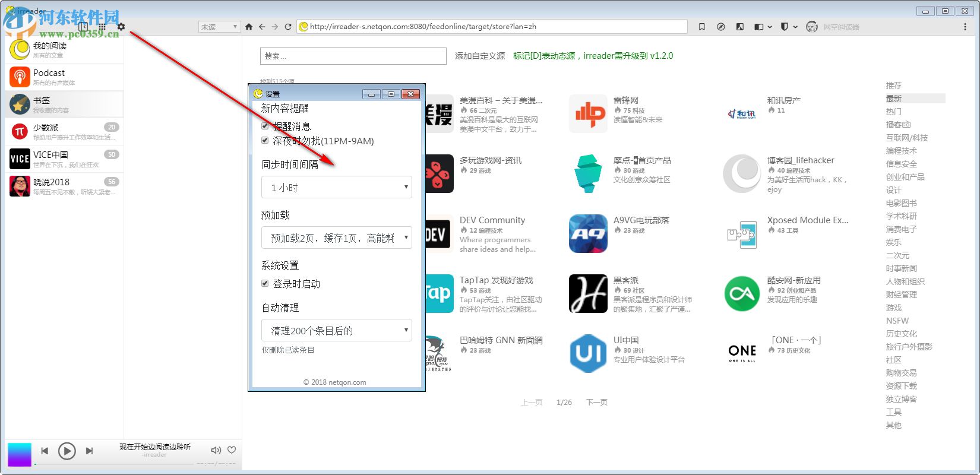980x475 pixels.
Task: Skip to next track
Action: pyautogui.click(x=89, y=451)
